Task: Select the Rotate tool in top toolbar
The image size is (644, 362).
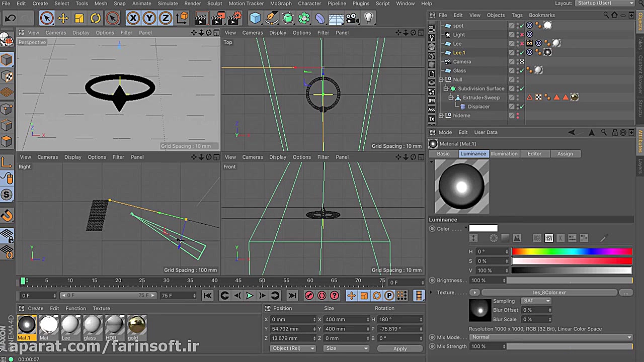Action: (x=96, y=19)
